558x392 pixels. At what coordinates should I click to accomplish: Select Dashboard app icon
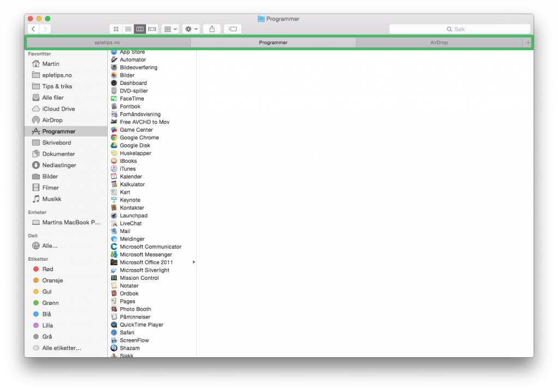pos(114,83)
